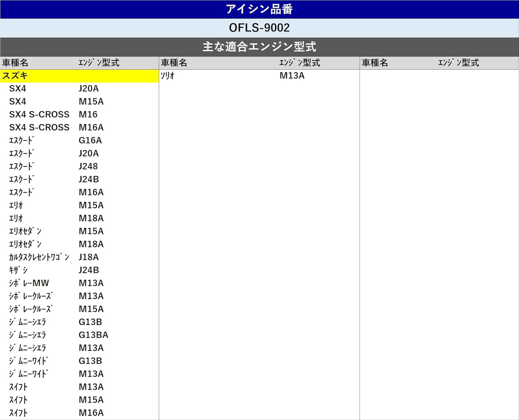The image size is (519, 420).
Task: Click J20A in the エスクード row
Action: [x=89, y=153]
